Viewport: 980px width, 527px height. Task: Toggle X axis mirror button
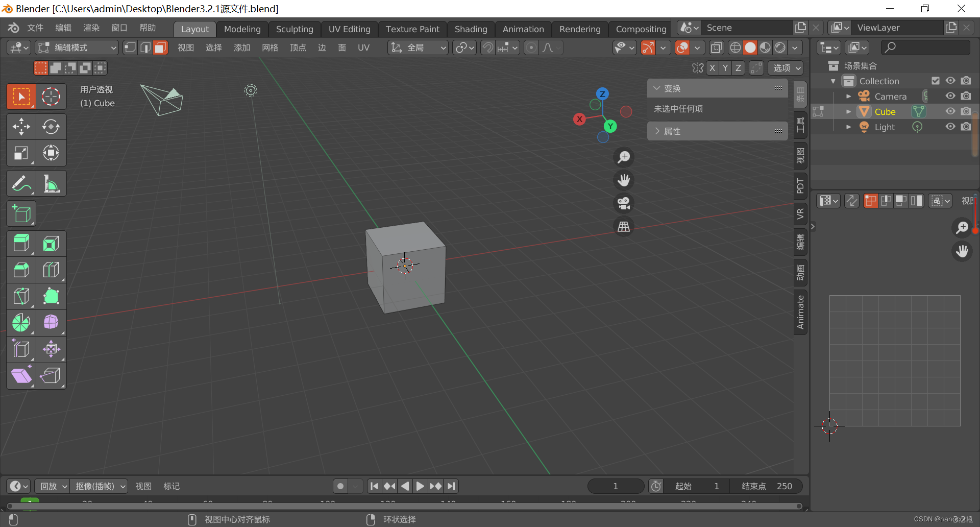(713, 68)
